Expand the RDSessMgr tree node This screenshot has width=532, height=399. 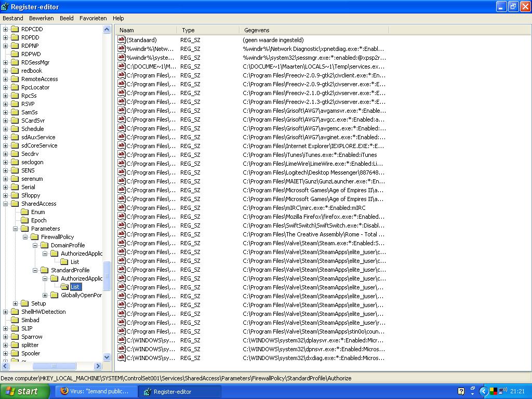click(x=5, y=62)
